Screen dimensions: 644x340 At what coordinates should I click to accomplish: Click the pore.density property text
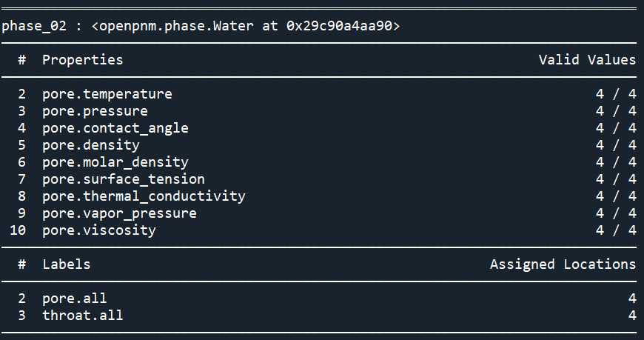point(91,145)
